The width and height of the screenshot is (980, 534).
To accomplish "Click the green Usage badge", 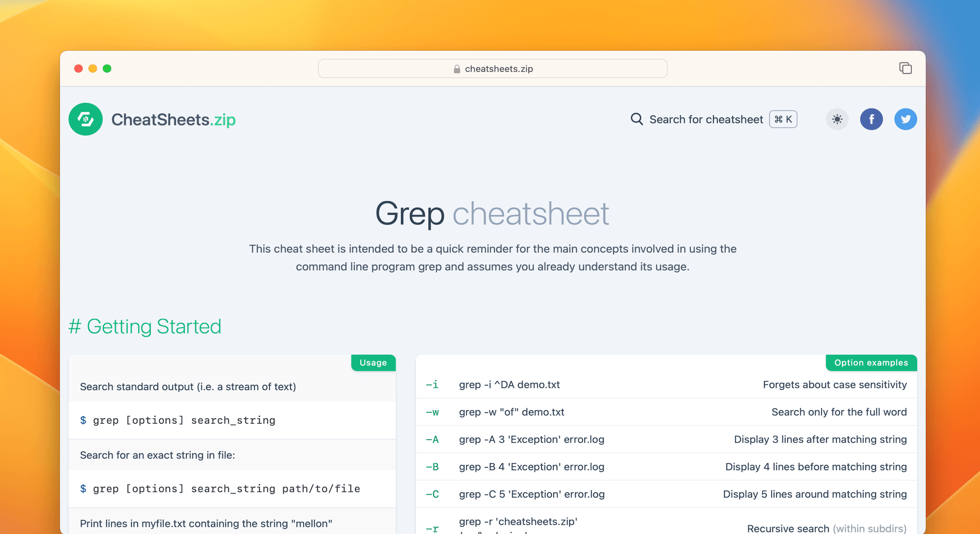I will click(x=373, y=363).
